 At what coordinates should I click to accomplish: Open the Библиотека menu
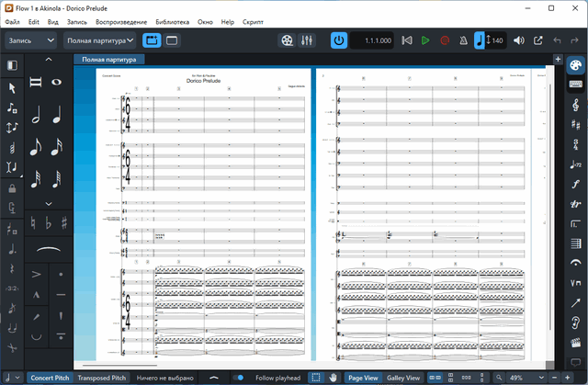(173, 20)
